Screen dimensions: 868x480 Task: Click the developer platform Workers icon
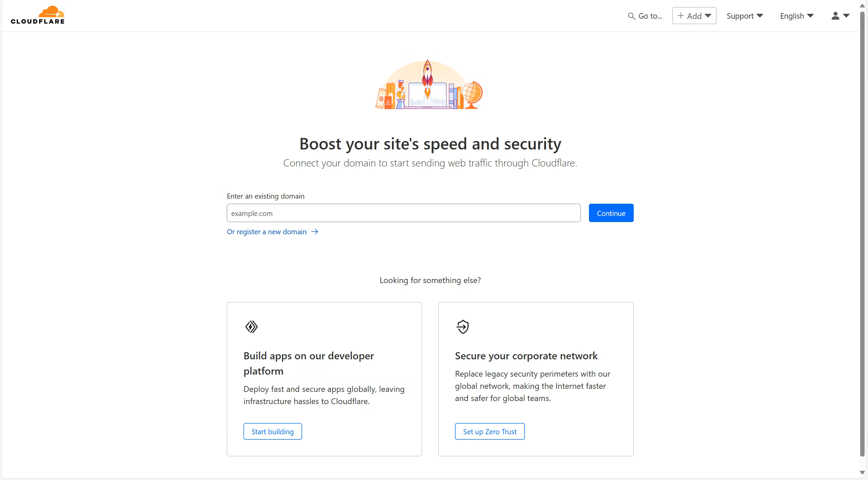(251, 327)
